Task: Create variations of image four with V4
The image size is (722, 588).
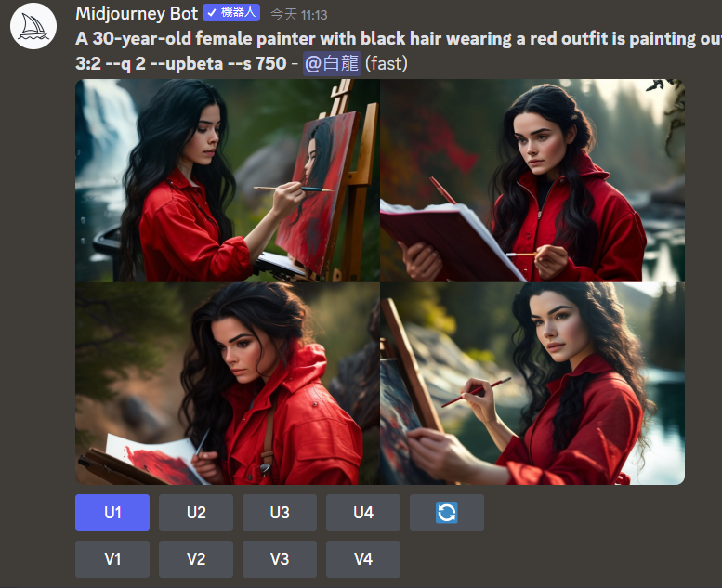Action: click(363, 559)
